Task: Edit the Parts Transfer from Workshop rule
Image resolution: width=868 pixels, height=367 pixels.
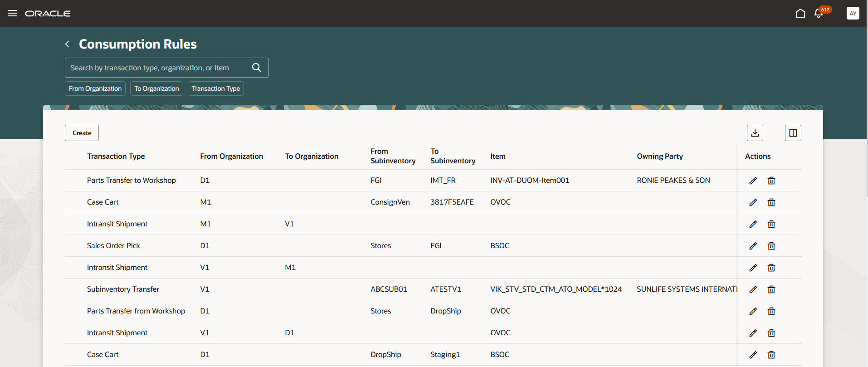Action: pos(753,311)
